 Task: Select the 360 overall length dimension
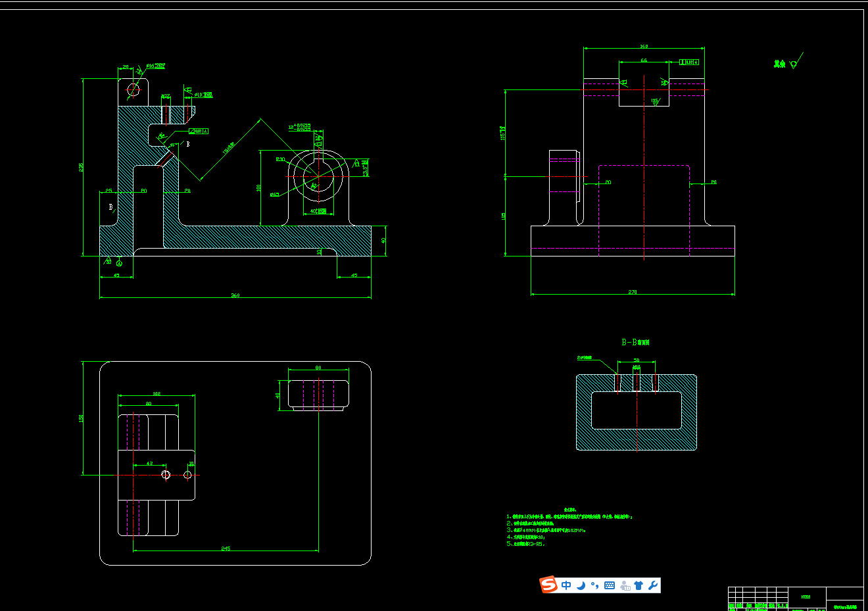tap(235, 295)
